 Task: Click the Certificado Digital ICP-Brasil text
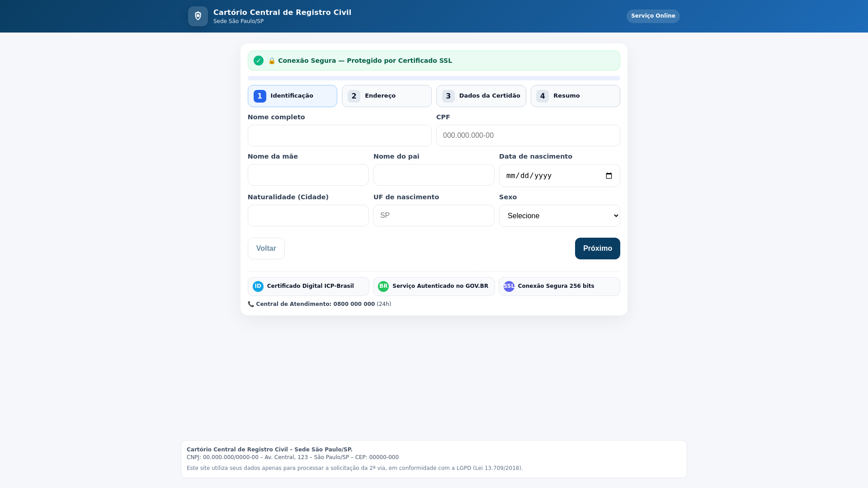pos(311,286)
